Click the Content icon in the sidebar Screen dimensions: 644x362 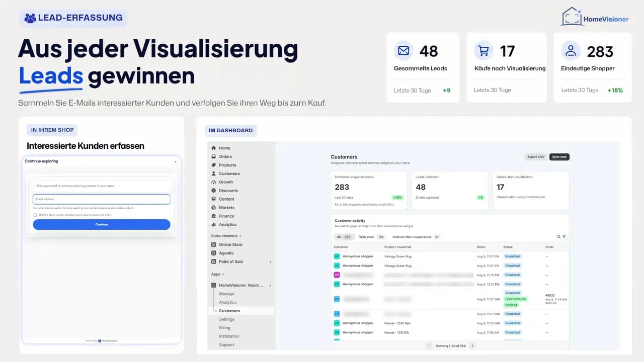pos(214,199)
